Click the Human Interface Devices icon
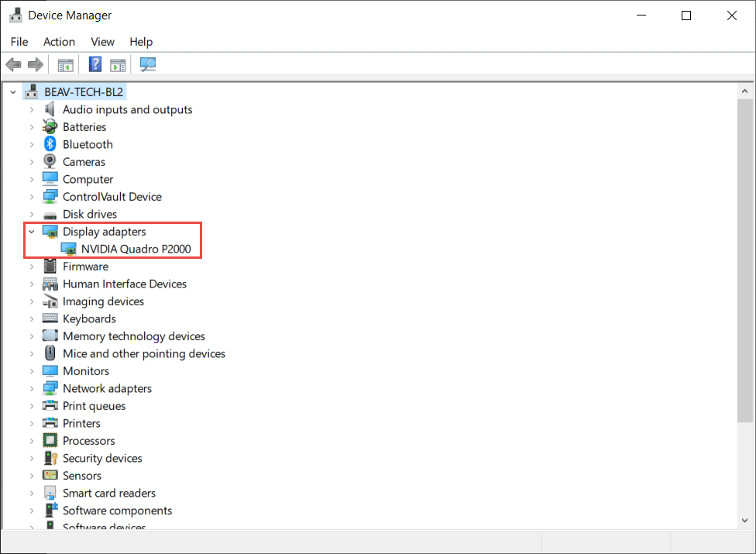The image size is (756, 554). point(50,284)
